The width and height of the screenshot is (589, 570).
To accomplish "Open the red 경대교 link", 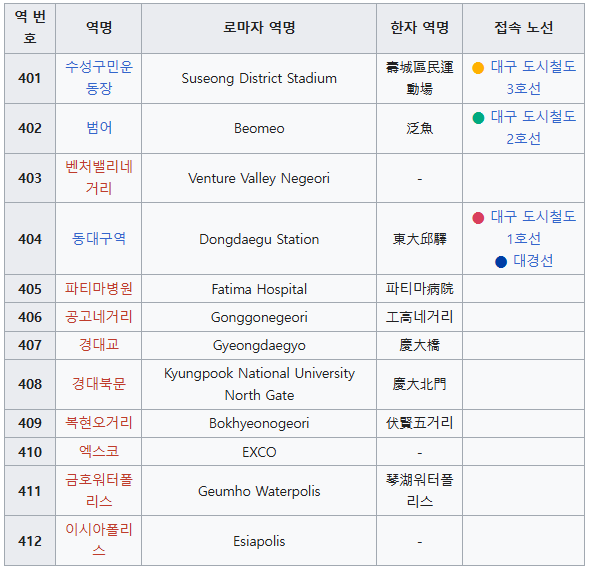I will [x=99, y=345].
